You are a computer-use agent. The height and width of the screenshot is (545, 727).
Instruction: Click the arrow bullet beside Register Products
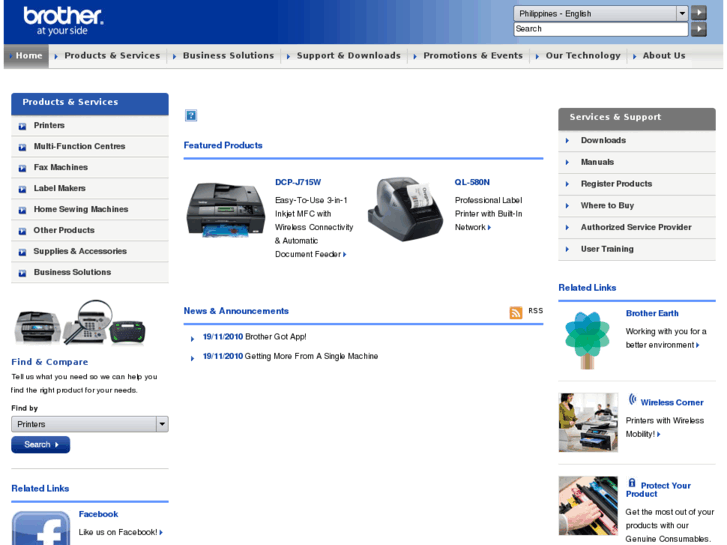(567, 184)
